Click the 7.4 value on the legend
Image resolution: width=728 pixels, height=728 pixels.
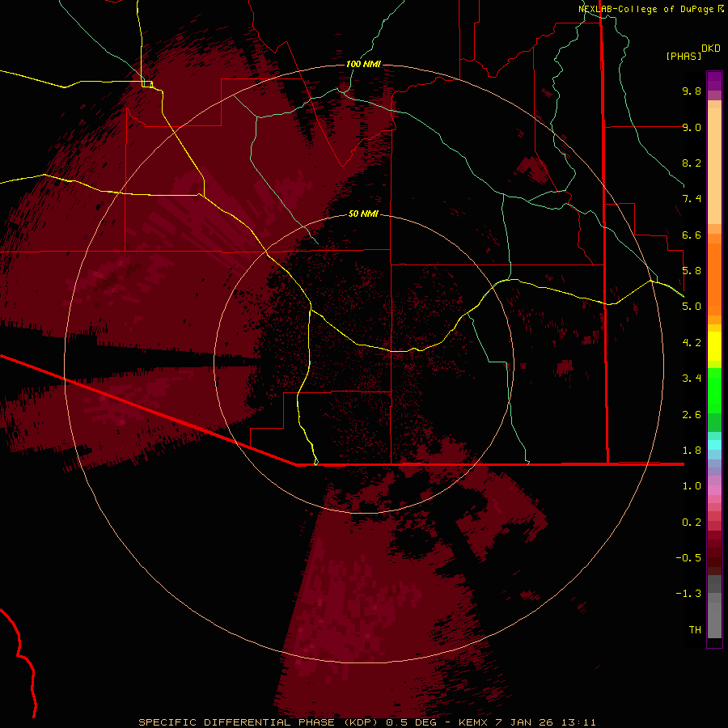(x=692, y=199)
